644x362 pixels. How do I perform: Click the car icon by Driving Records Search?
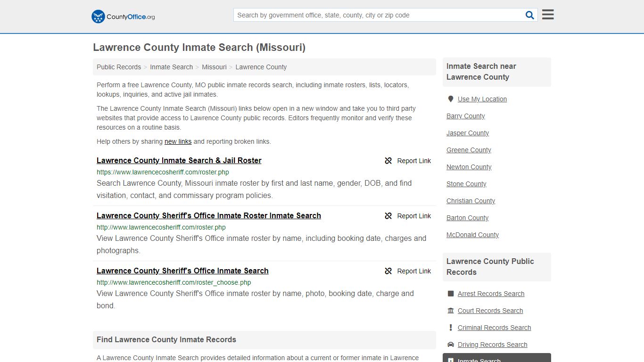click(x=451, y=345)
